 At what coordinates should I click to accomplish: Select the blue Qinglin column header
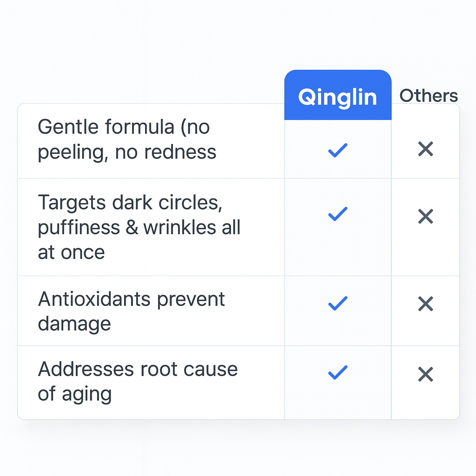tap(337, 97)
